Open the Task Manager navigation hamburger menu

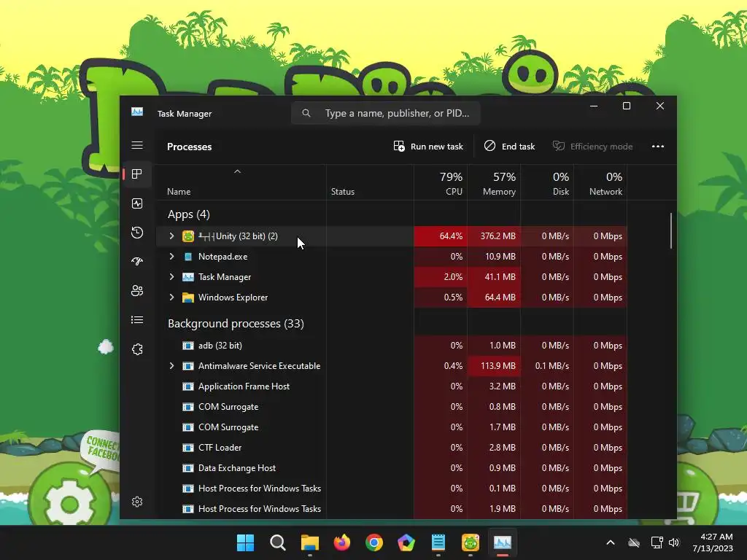(x=137, y=145)
